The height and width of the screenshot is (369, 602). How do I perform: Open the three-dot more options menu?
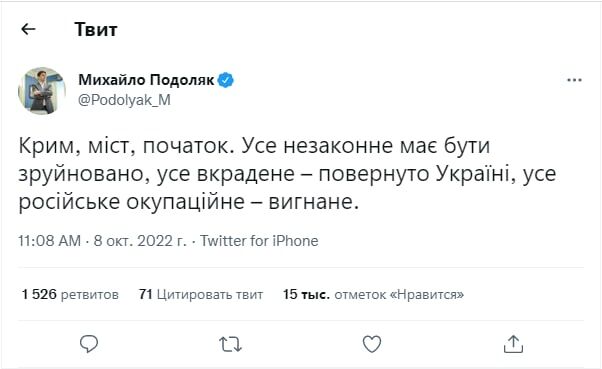tap(574, 80)
